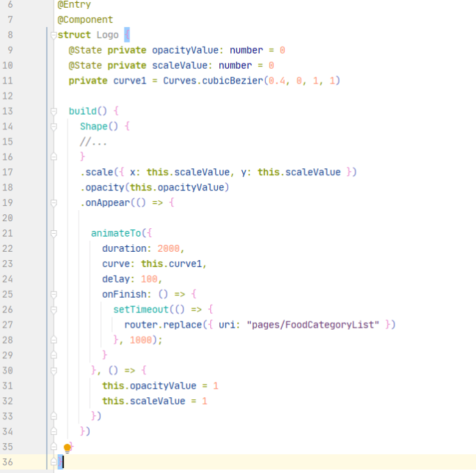Click the curve1 property declaration
The image size is (476, 473).
[x=129, y=81]
